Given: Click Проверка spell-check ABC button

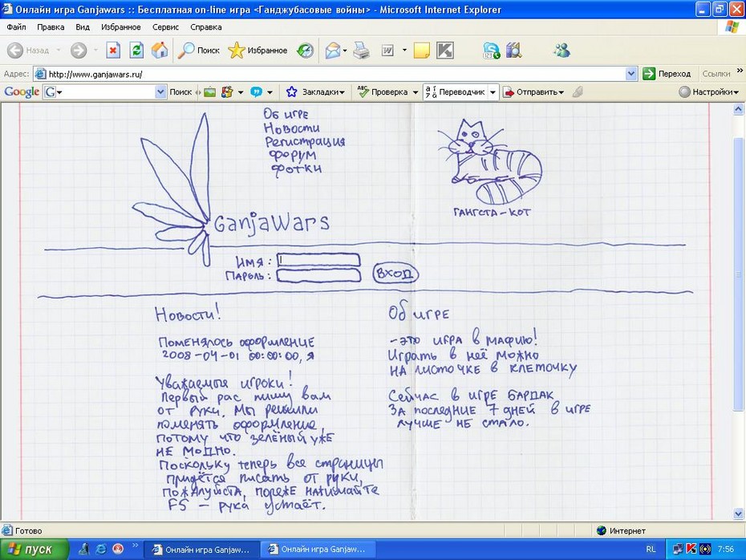Looking at the screenshot, I should (383, 91).
